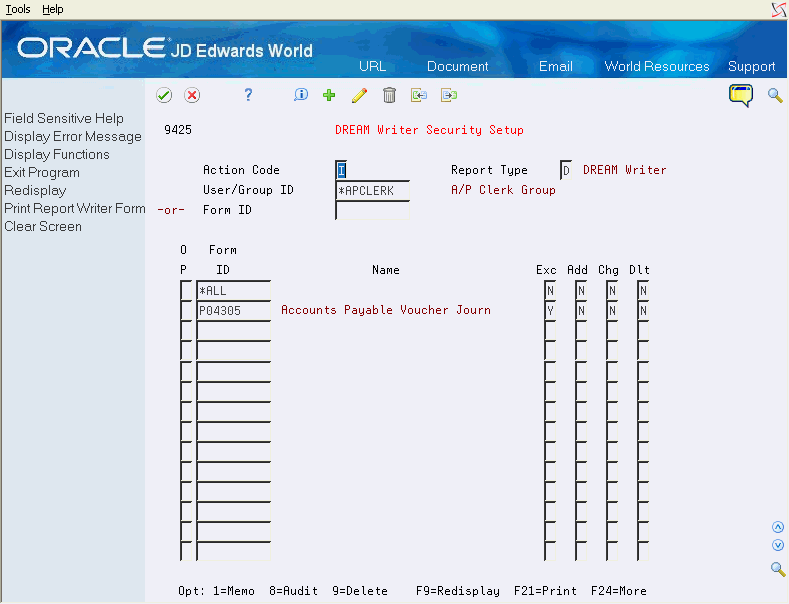Click the P04305 Form ID cell
This screenshot has height=604, width=789.
click(233, 311)
